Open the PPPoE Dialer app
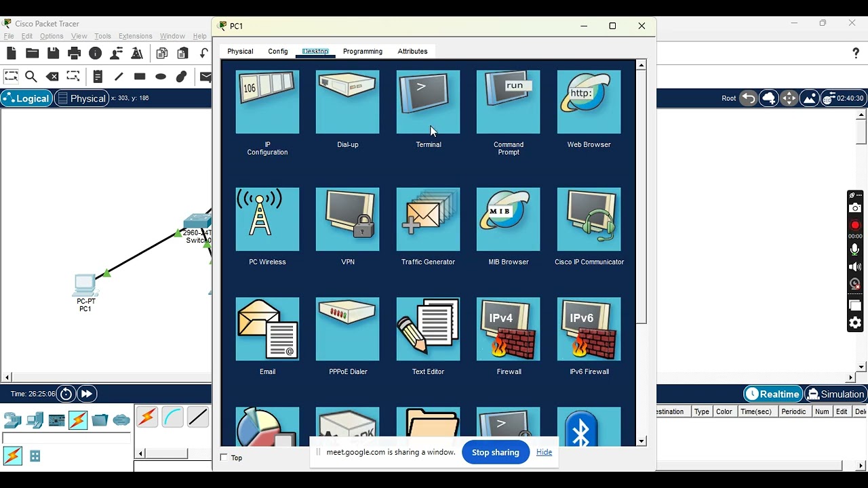This screenshot has height=488, width=868. 347,329
